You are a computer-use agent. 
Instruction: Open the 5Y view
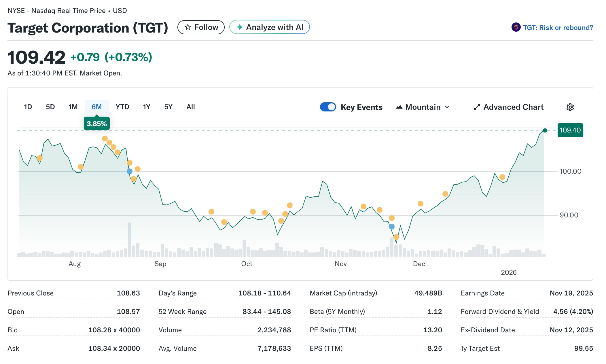[168, 107]
